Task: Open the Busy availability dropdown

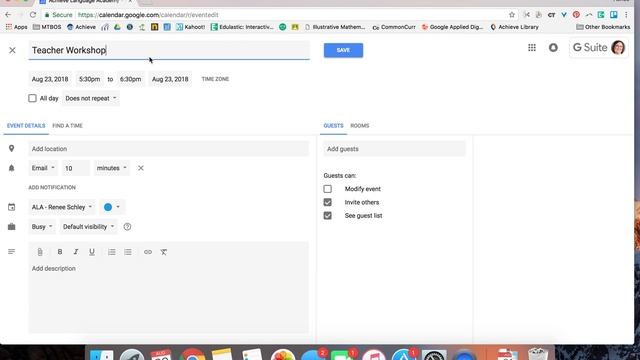Action: point(42,227)
